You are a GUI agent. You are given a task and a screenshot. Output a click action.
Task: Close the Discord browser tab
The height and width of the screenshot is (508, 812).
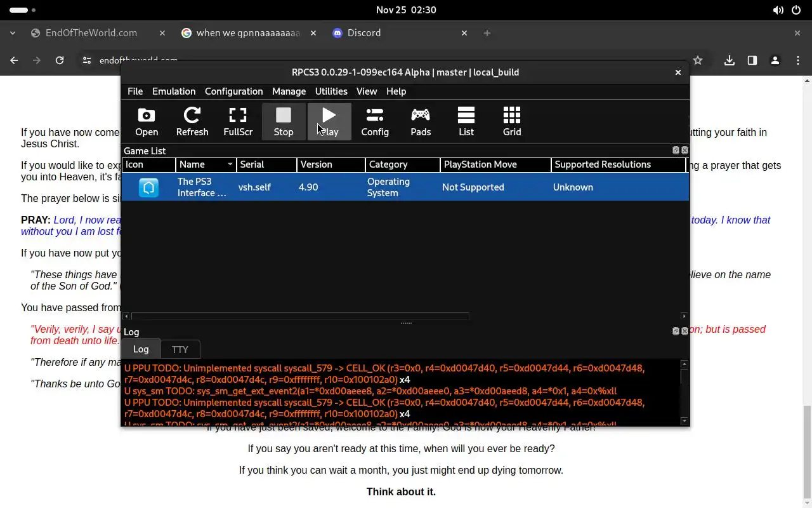[x=464, y=33]
